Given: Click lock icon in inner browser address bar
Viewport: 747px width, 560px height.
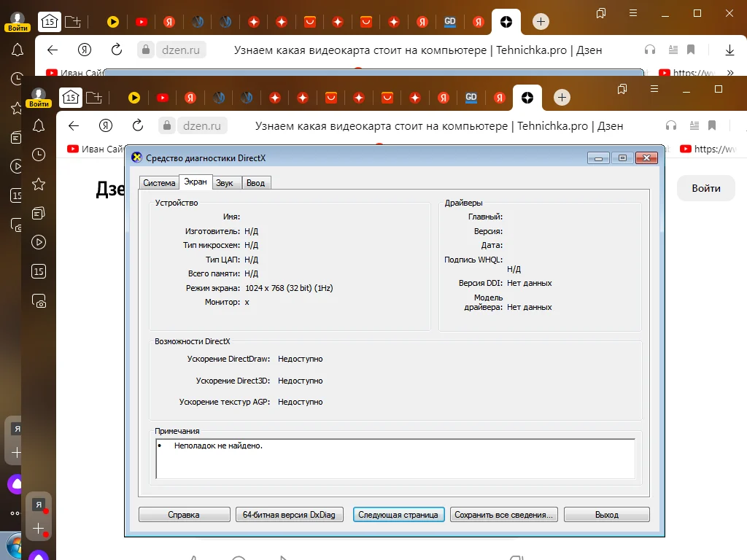Looking at the screenshot, I should pos(167,125).
